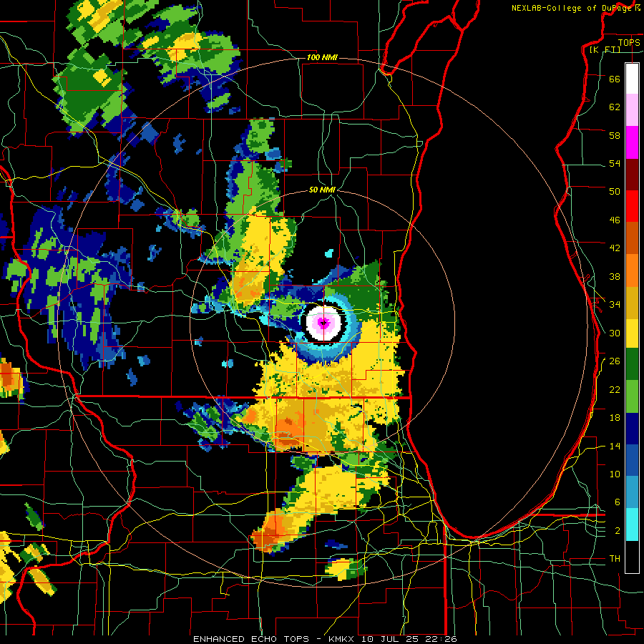Click the 42 legend scale number

(615, 248)
